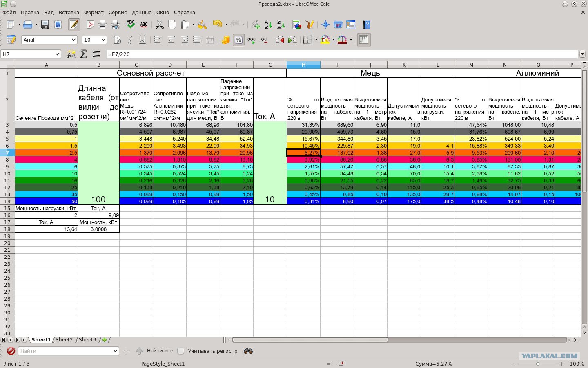The image size is (588, 368).
Task: Click the Cut scissors icon
Action: tap(159, 25)
